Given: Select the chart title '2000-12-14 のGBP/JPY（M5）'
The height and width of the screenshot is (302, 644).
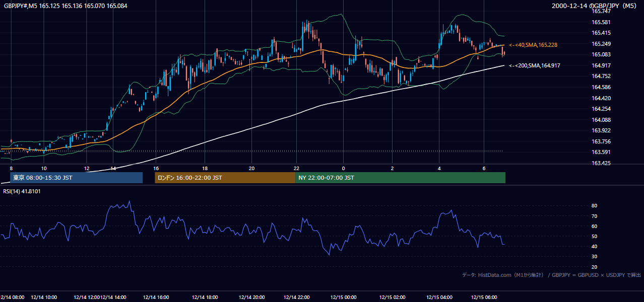Looking at the screenshot, I should pos(594,6).
